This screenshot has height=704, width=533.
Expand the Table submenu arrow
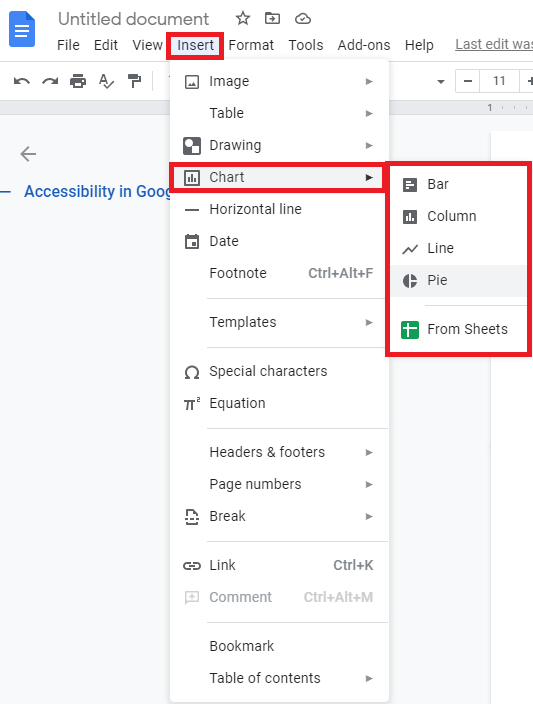point(369,114)
